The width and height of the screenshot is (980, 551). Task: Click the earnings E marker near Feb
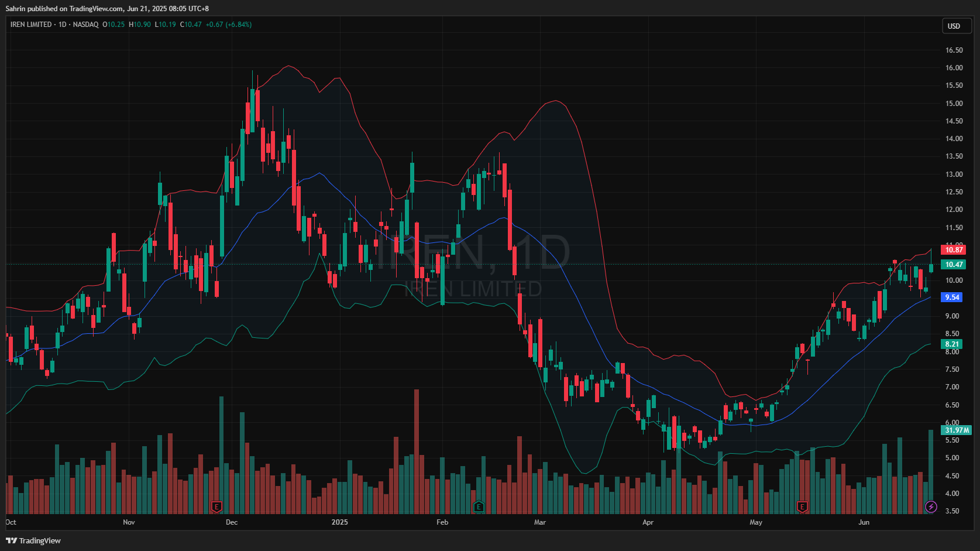tap(479, 506)
